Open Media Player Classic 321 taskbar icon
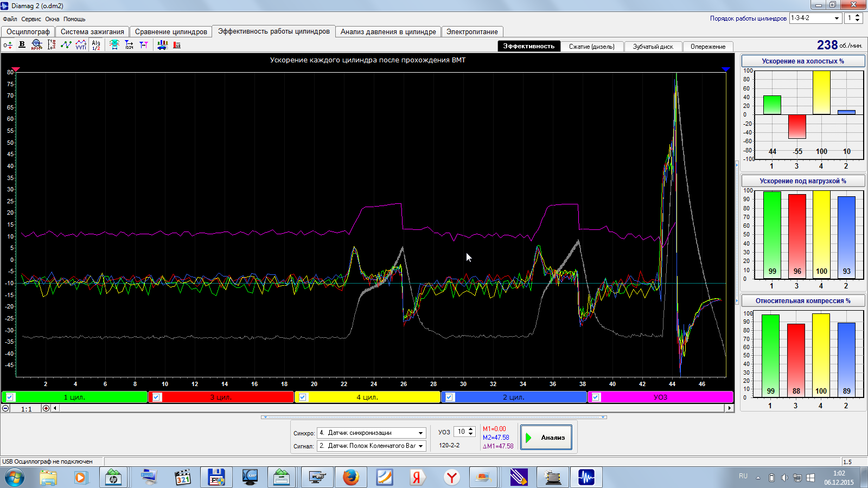 point(183,478)
